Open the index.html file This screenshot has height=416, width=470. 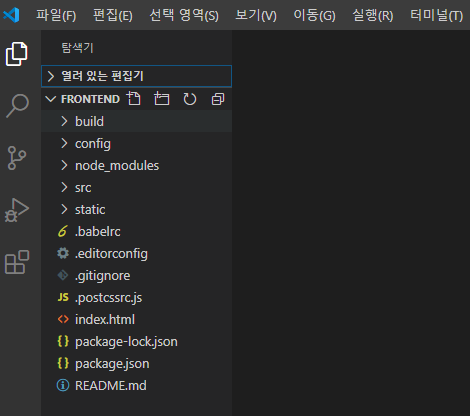point(136,319)
